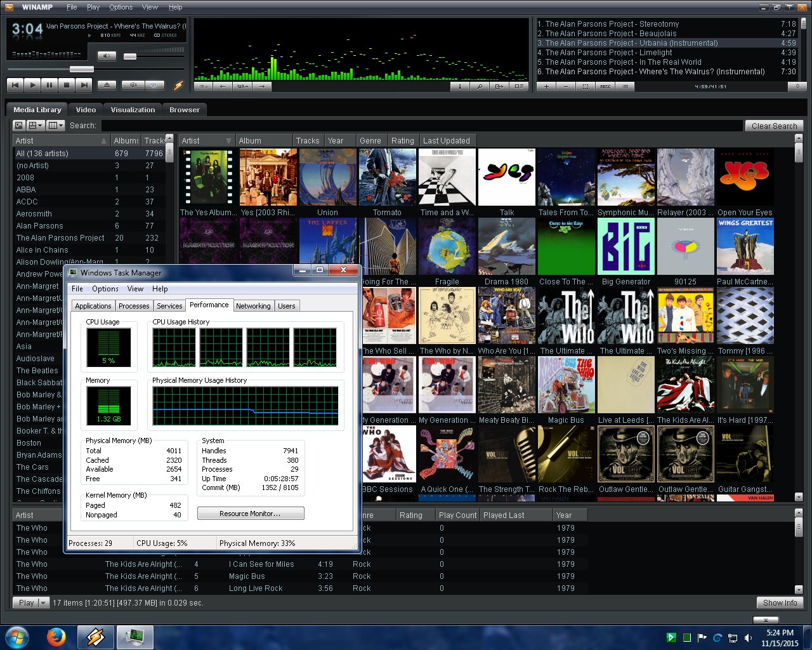Click Winamp previous track button
The width and height of the screenshot is (812, 650).
(15, 84)
